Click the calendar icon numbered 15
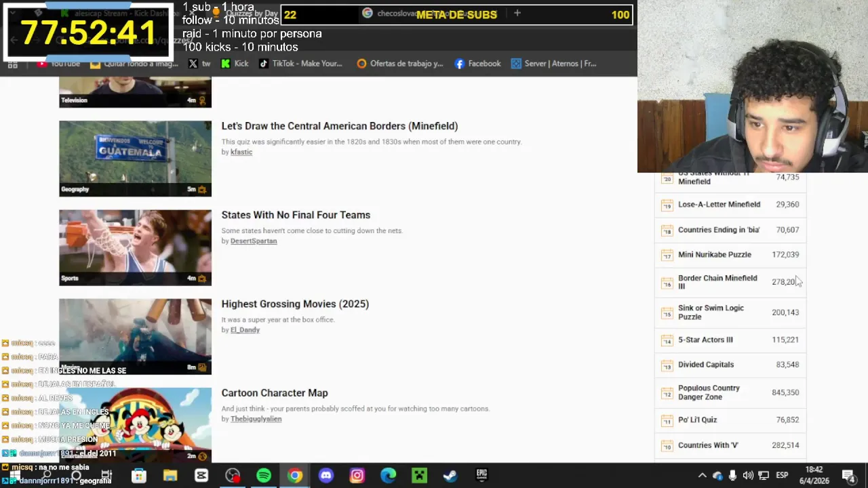 click(667, 312)
